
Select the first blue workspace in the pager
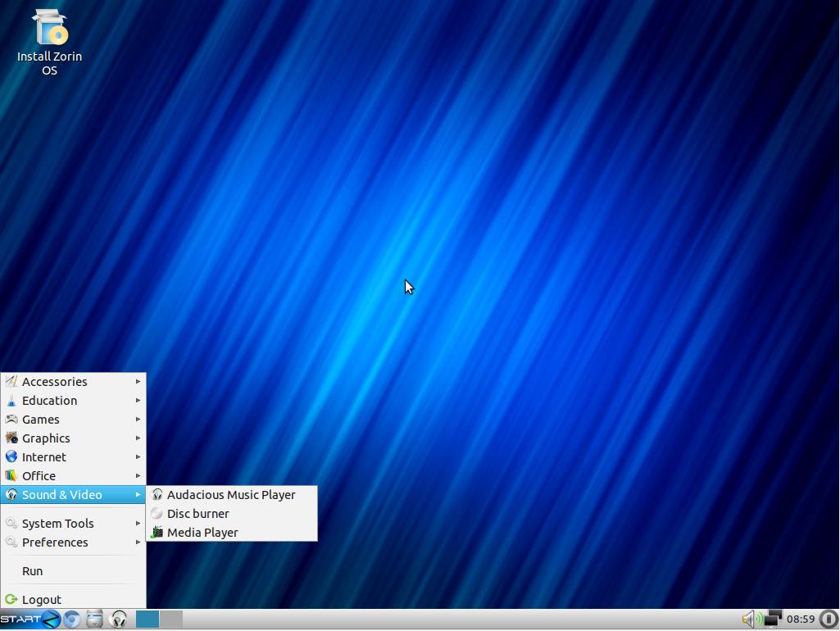click(148, 620)
